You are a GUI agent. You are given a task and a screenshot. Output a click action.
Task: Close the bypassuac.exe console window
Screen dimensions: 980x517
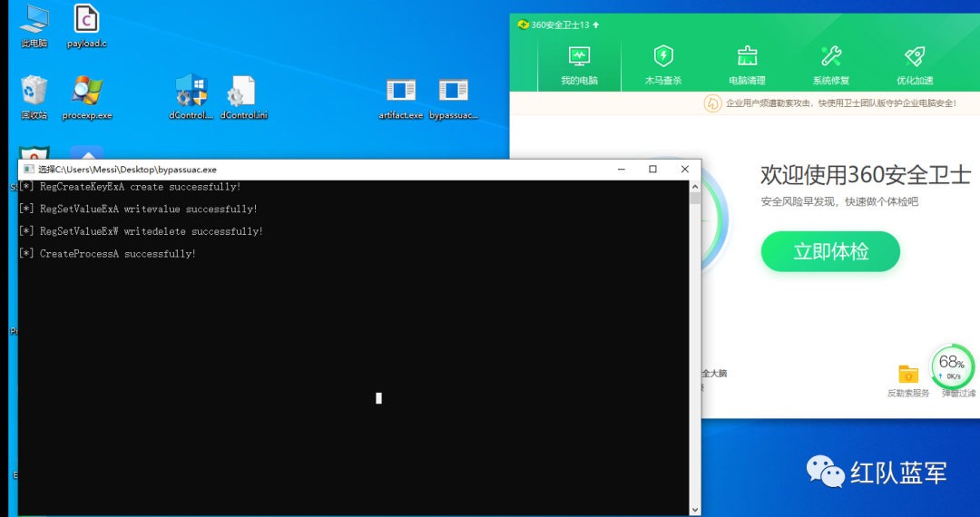[x=685, y=170]
